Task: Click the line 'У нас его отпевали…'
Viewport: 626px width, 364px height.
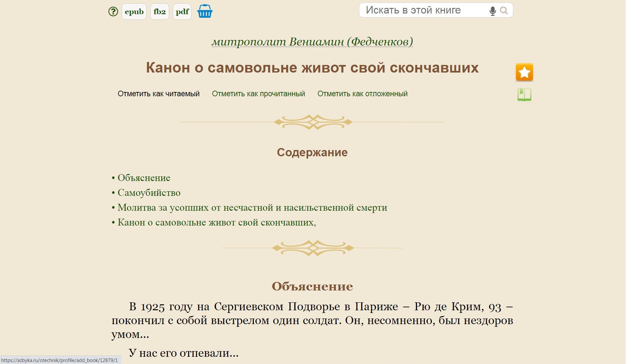Action: (x=184, y=353)
